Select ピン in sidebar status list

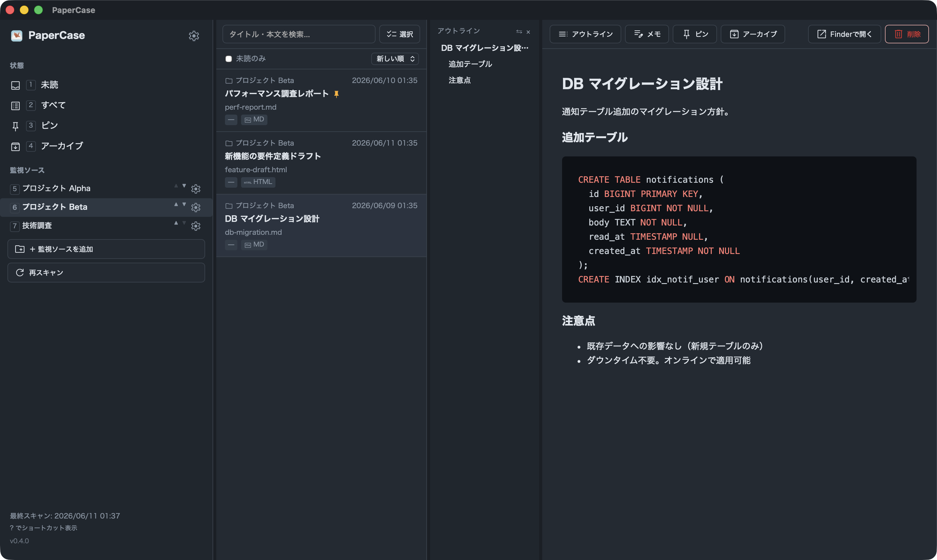point(107,126)
